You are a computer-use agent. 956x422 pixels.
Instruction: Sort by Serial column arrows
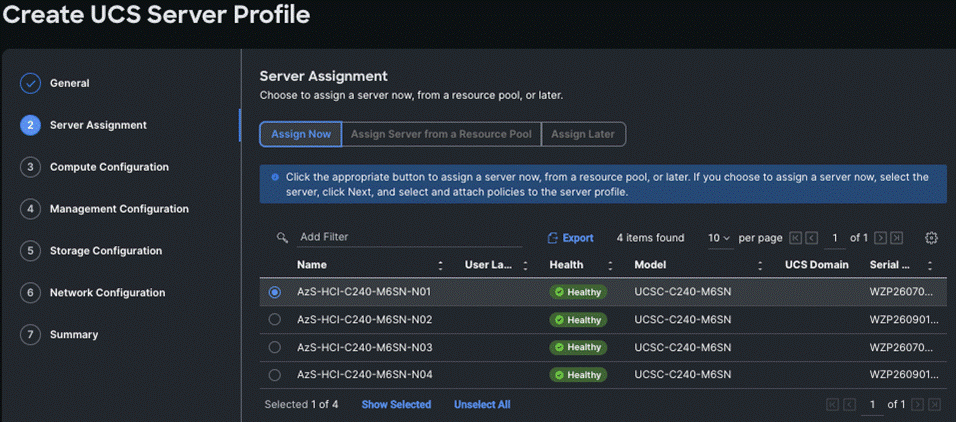point(930,265)
